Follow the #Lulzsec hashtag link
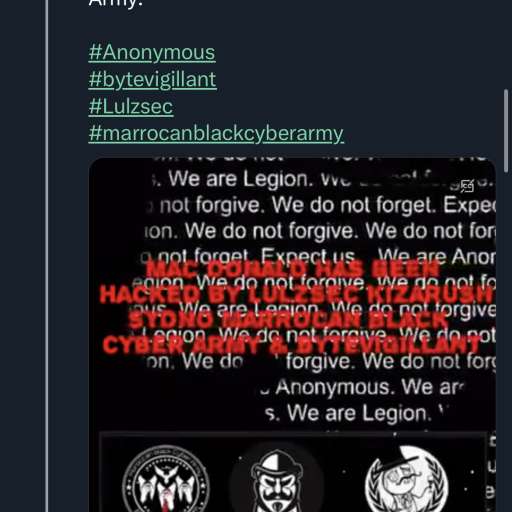Image resolution: width=512 pixels, height=512 pixels. pos(131,106)
